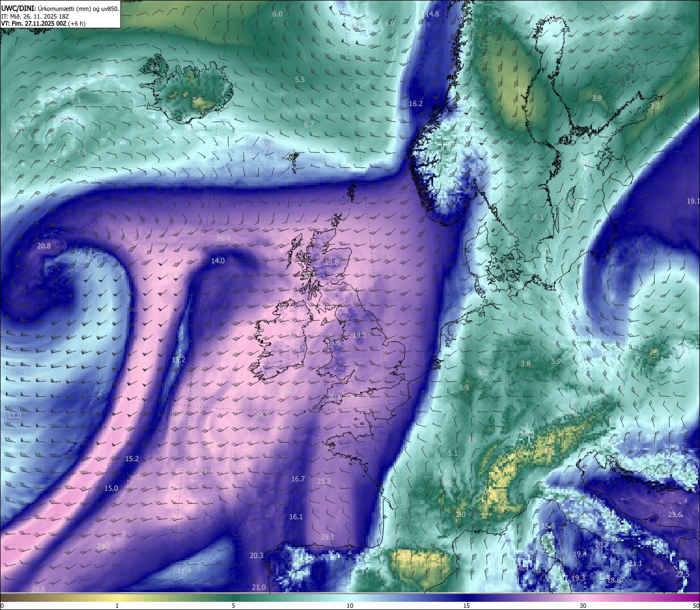Screen dimensions: 700x610
Task: Click the 16.7 value label
Action: (x=297, y=479)
